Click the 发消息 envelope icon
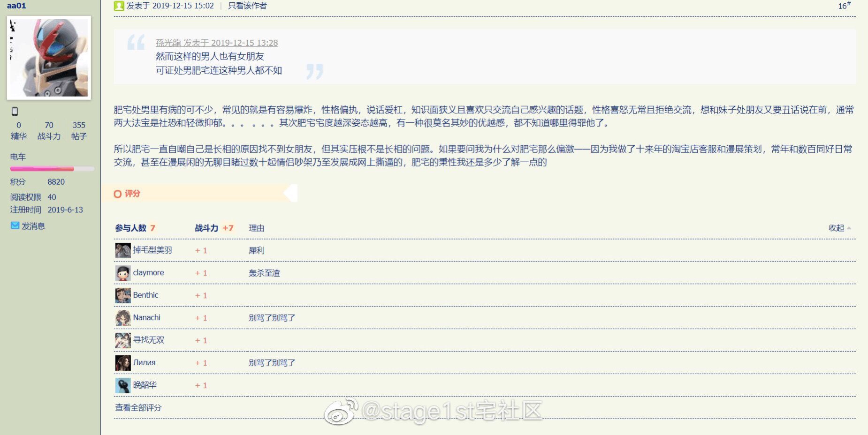Image resolution: width=868 pixels, height=435 pixels. [x=15, y=226]
